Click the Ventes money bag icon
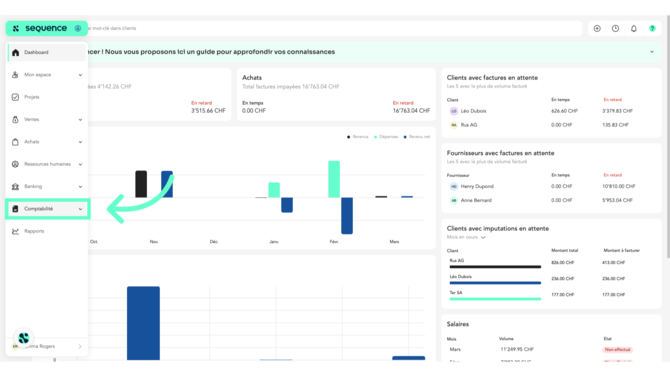 click(15, 120)
